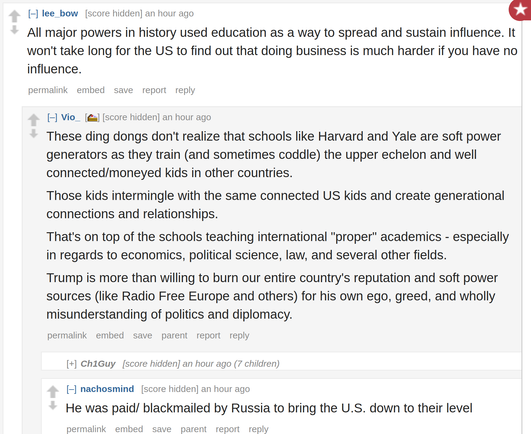This screenshot has height=434, width=531.
Task: Open nachosmind's user profile
Action: (107, 389)
